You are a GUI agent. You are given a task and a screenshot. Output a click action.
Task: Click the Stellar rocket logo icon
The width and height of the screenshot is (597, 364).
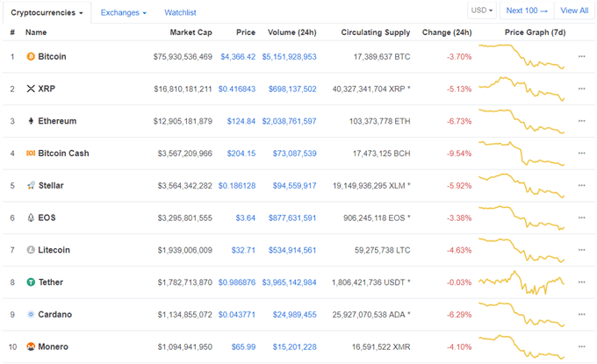pos(31,185)
